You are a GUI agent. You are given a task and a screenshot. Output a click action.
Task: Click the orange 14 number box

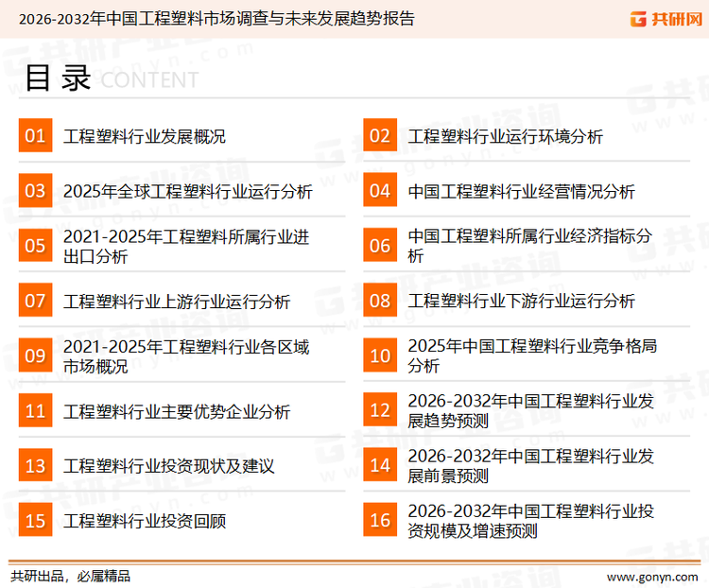[x=380, y=465]
